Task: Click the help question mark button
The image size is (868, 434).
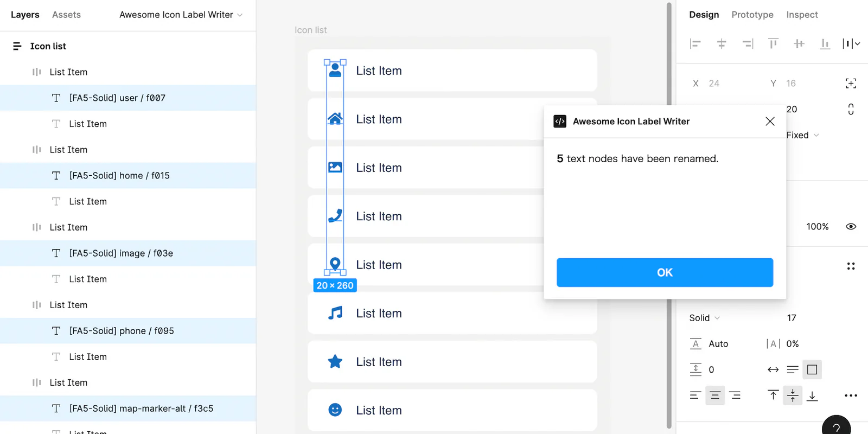Action: 837,427
